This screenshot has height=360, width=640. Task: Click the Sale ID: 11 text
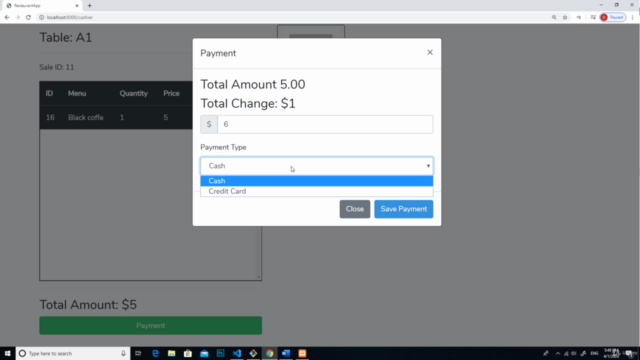[x=57, y=67]
